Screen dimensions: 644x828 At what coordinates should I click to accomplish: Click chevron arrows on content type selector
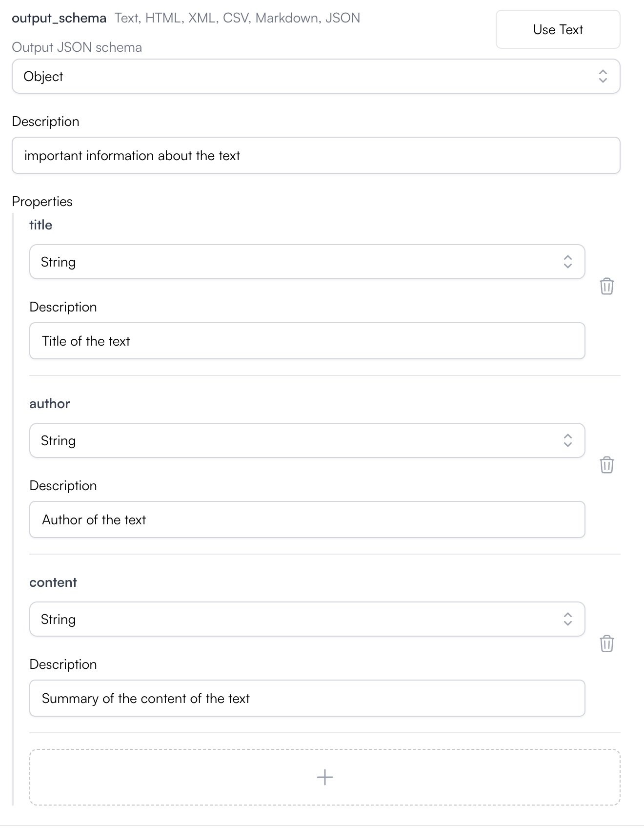[568, 619]
